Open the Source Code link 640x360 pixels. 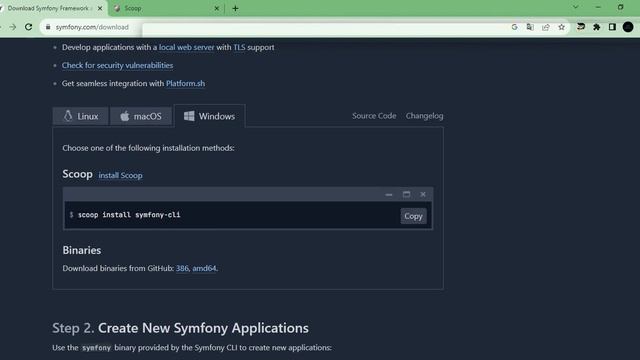coord(374,116)
